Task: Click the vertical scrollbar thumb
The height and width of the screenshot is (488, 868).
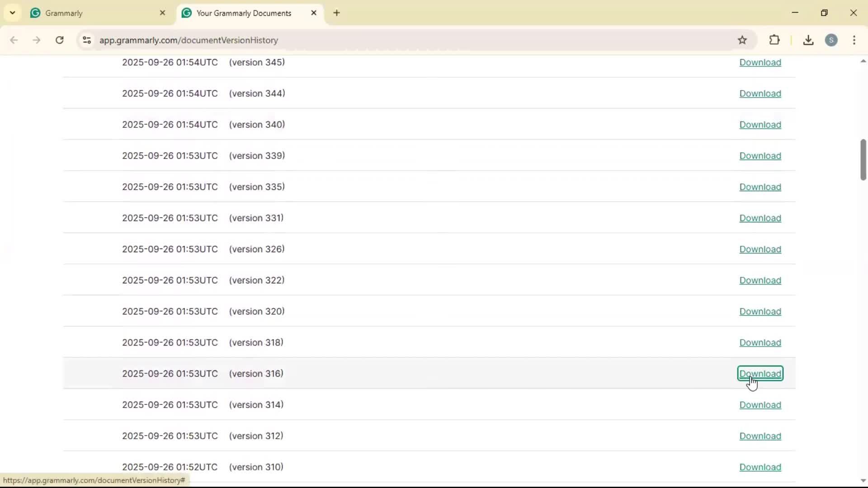Action: tap(863, 160)
